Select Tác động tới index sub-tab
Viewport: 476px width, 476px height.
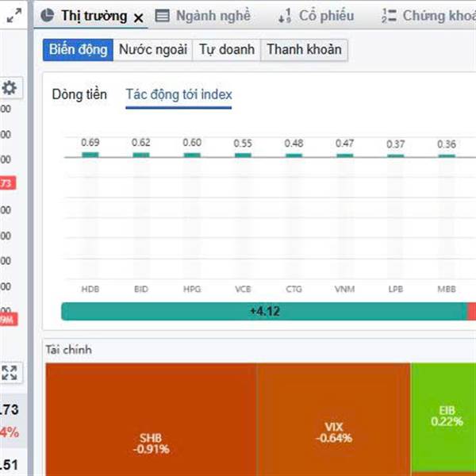(x=178, y=94)
